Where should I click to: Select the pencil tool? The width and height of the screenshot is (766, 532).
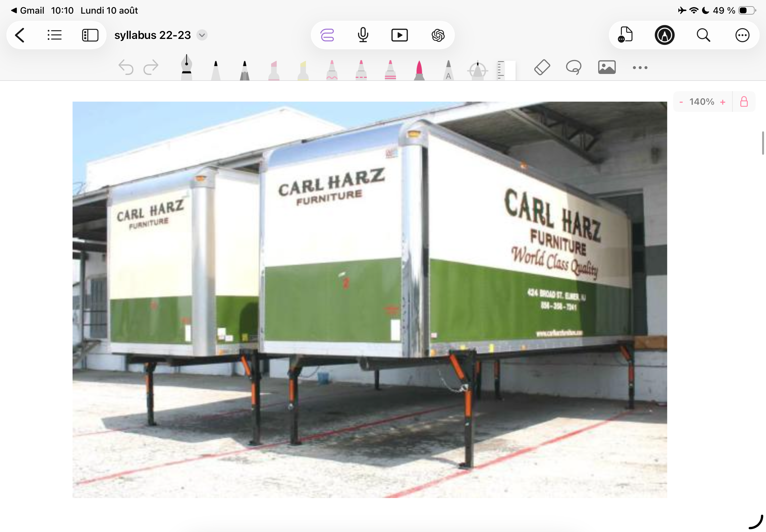(244, 70)
